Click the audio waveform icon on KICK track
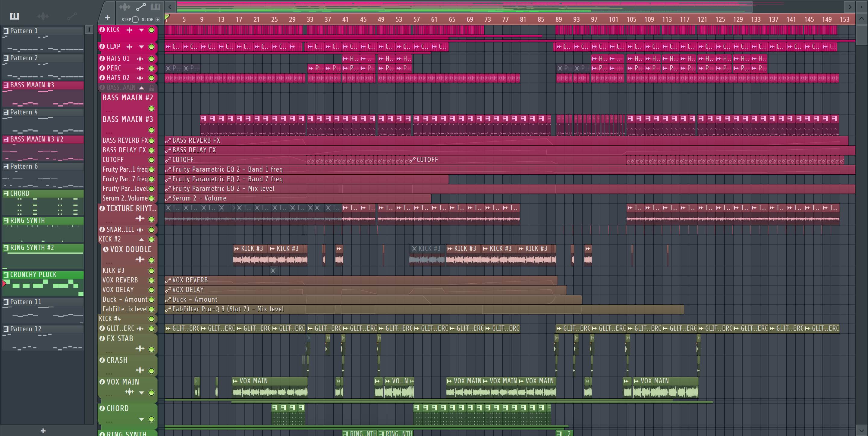Viewport: 868px width, 436px height. [x=129, y=30]
